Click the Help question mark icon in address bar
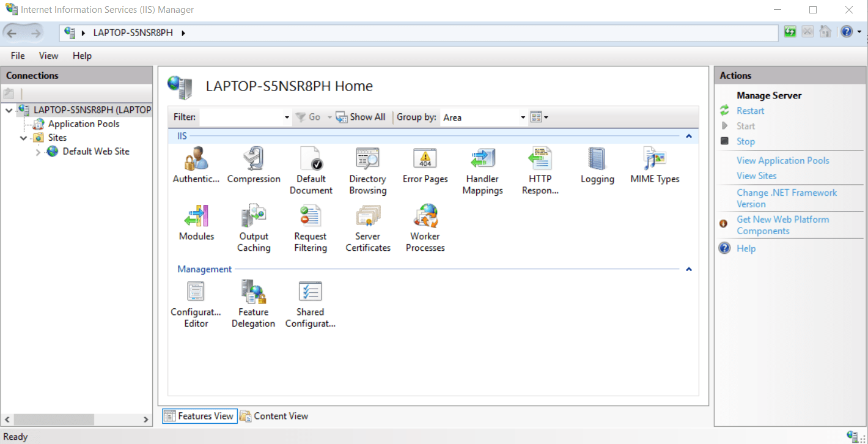This screenshot has height=444, width=868. pyautogui.click(x=847, y=32)
